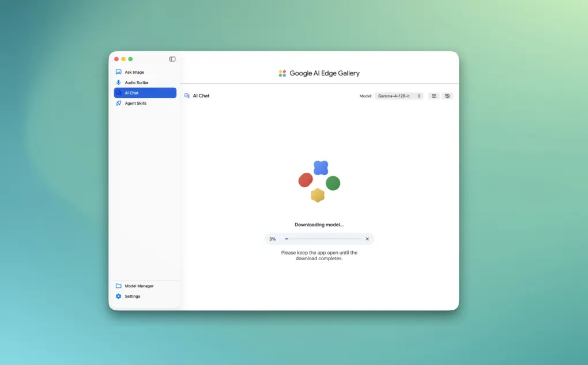Open the Model Manager label
588x365 pixels.
click(x=139, y=286)
